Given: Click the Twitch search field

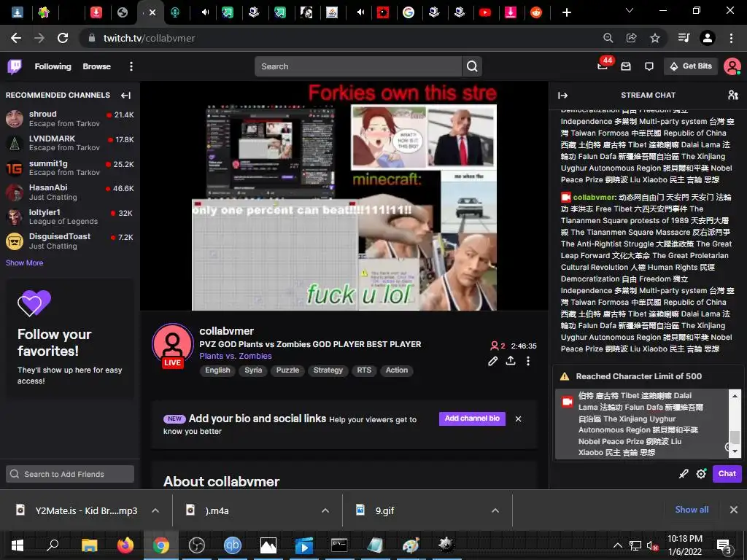Looking at the screenshot, I should pos(358,66).
